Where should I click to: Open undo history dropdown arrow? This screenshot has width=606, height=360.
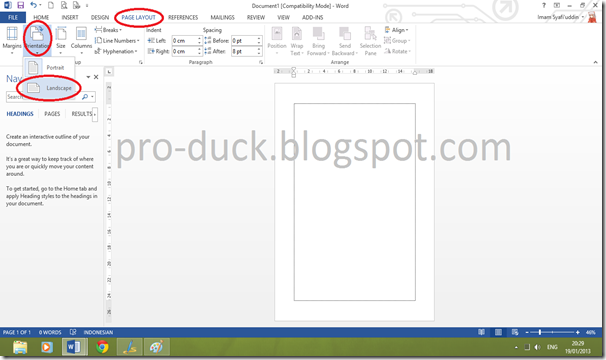pos(40,5)
